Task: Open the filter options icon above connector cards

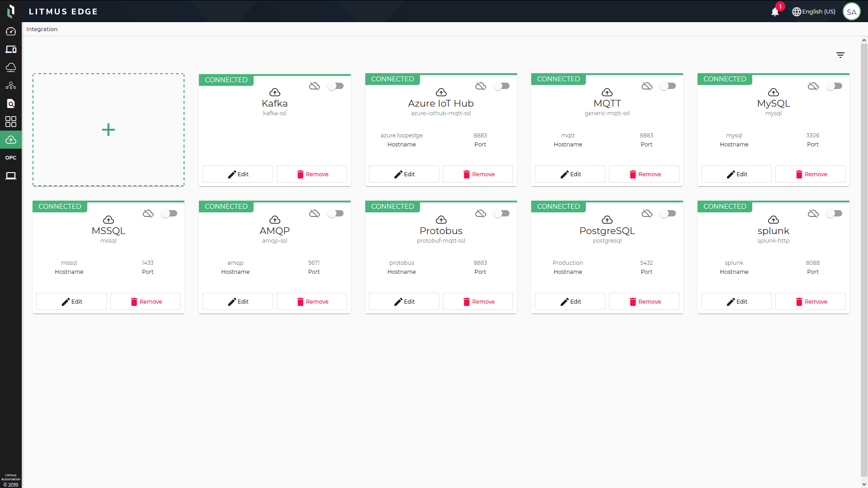Action: pos(841,55)
